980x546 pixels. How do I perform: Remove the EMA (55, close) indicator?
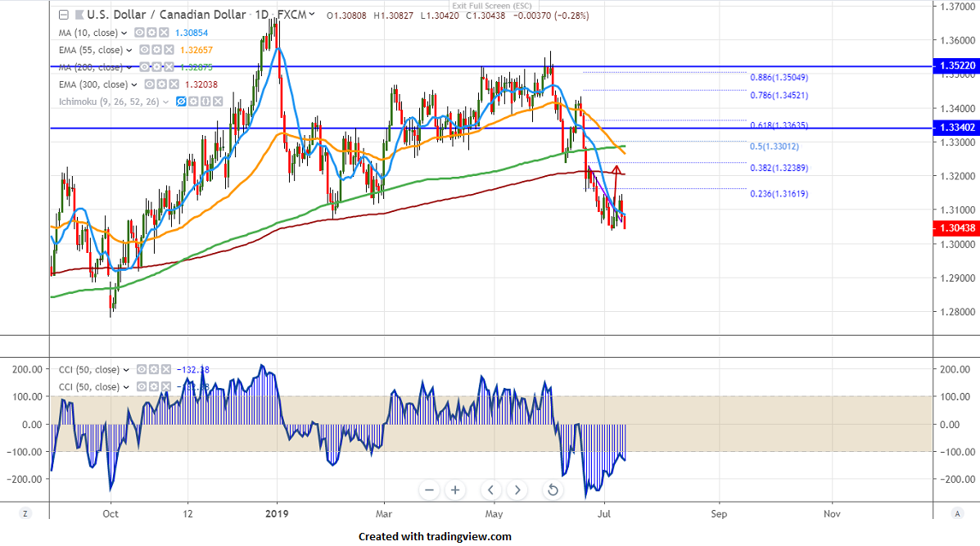169,50
